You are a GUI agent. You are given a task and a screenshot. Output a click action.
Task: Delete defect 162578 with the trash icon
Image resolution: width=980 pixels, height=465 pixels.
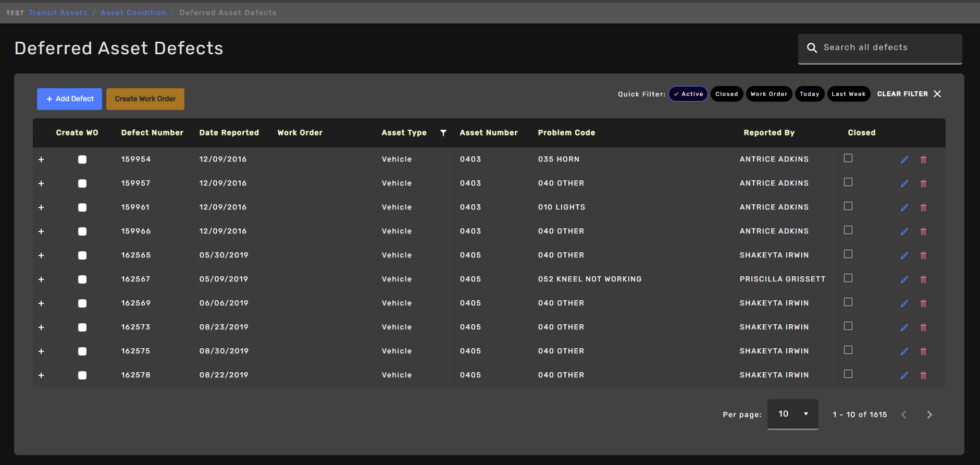tap(923, 375)
